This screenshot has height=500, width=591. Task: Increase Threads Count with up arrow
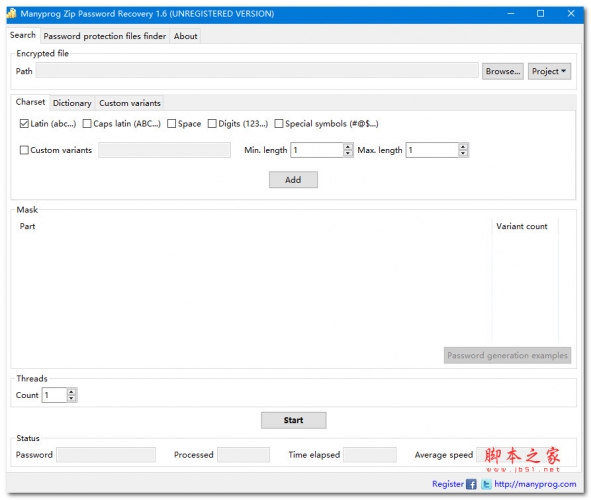pyautogui.click(x=71, y=392)
